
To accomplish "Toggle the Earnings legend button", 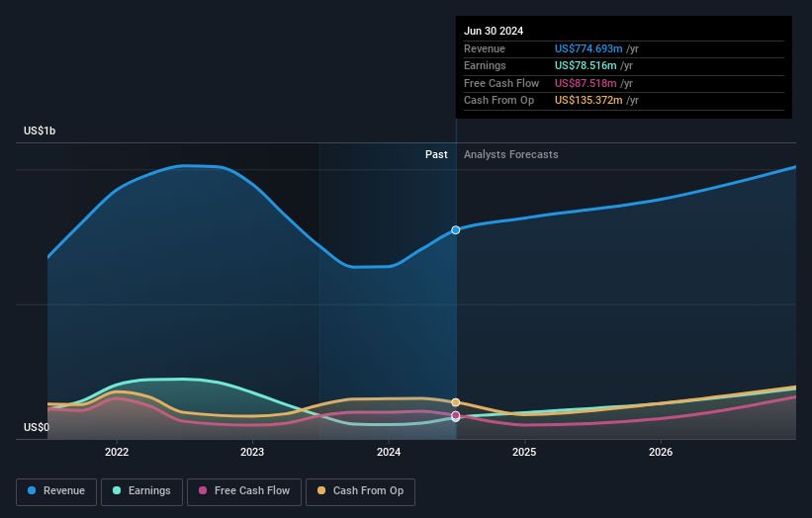I will pyautogui.click(x=141, y=491).
